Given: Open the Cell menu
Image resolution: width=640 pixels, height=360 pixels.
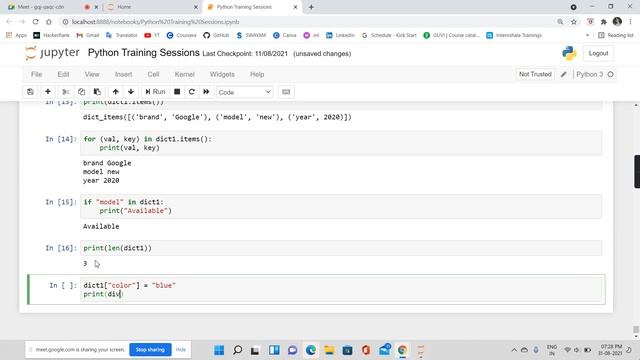Looking at the screenshot, I should coord(153,74).
